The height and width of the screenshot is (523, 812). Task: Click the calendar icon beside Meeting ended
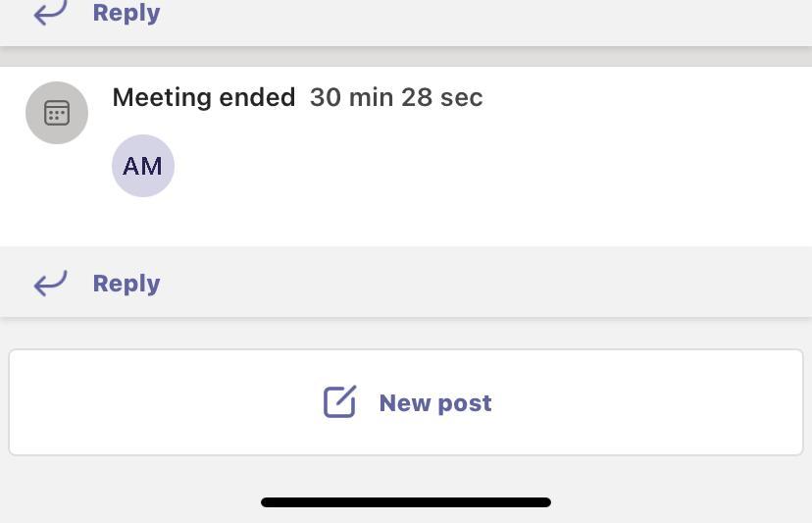click(57, 113)
